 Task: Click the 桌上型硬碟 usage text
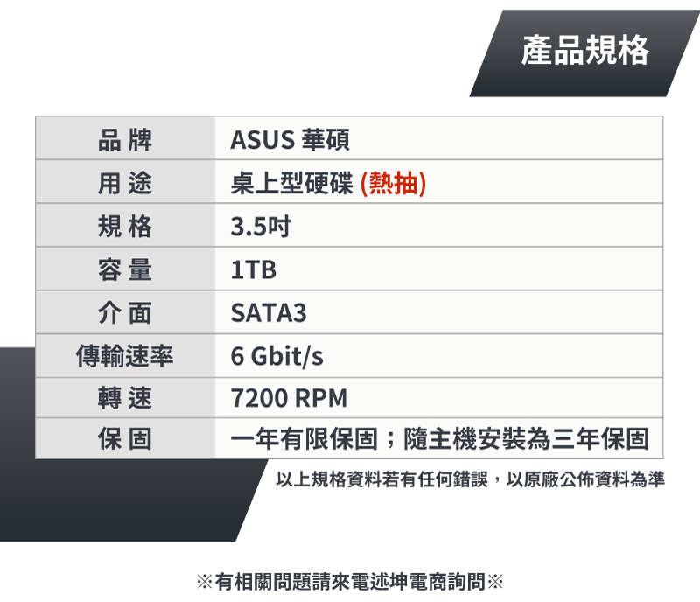coord(292,183)
